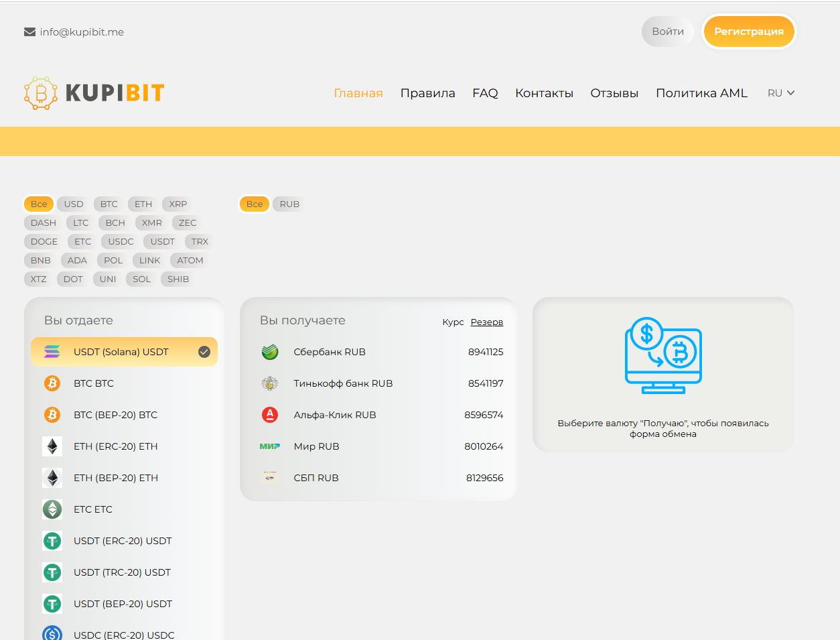The height and width of the screenshot is (640, 840).
Task: Click the Sberbank logo icon
Action: [270, 352]
